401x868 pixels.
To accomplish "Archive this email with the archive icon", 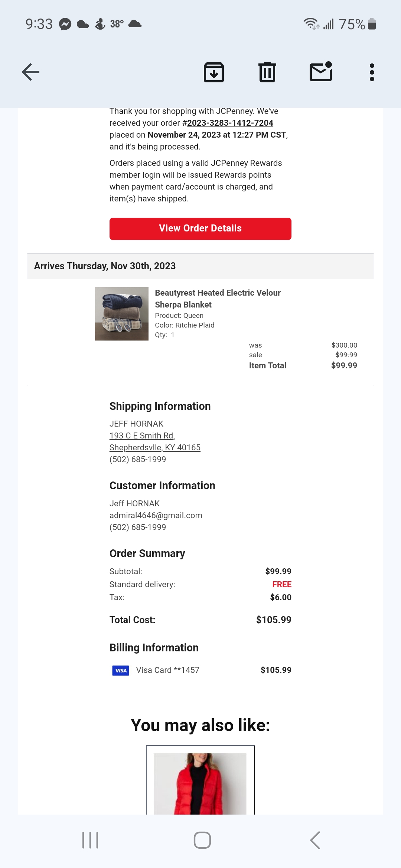I will (214, 72).
